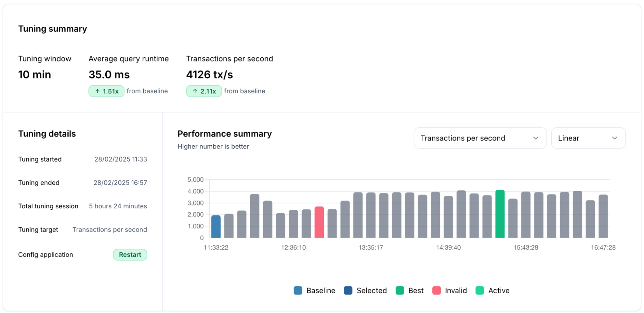Toggle the Selected legend item

click(x=365, y=290)
